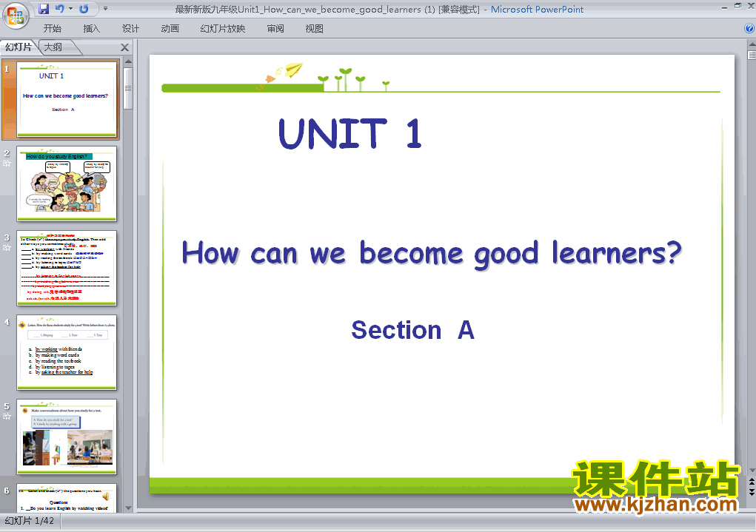Expand the undo history dropdown arrow
The height and width of the screenshot is (532, 756).
(70, 9)
